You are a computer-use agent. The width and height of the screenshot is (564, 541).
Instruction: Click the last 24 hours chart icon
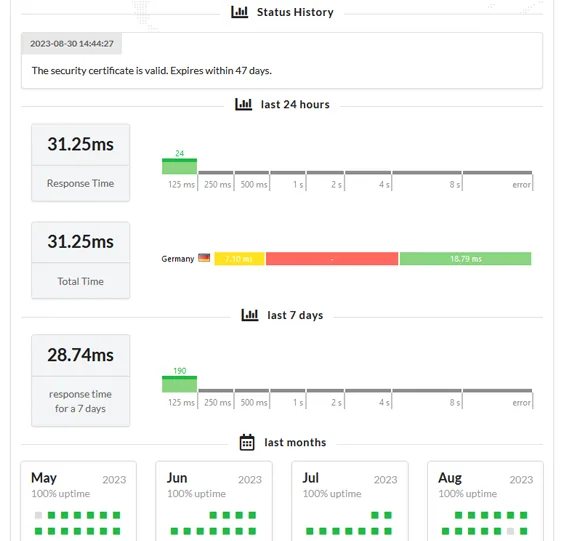point(244,104)
